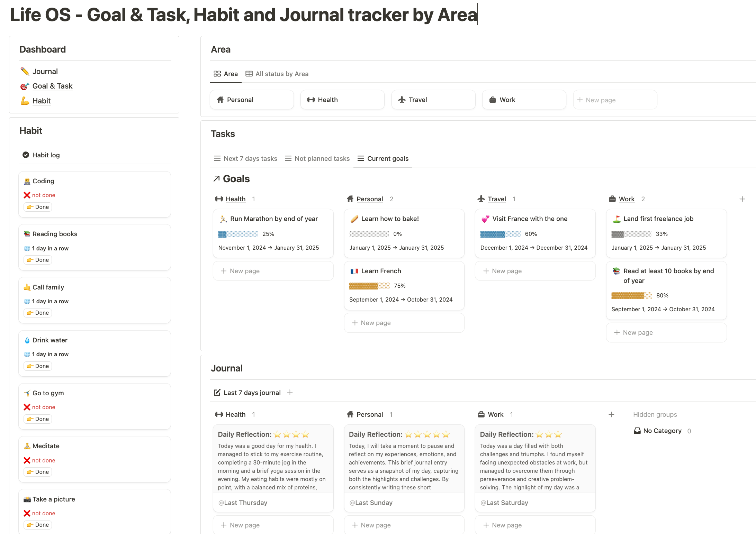
Task: Open the Travel area card
Action: (433, 100)
